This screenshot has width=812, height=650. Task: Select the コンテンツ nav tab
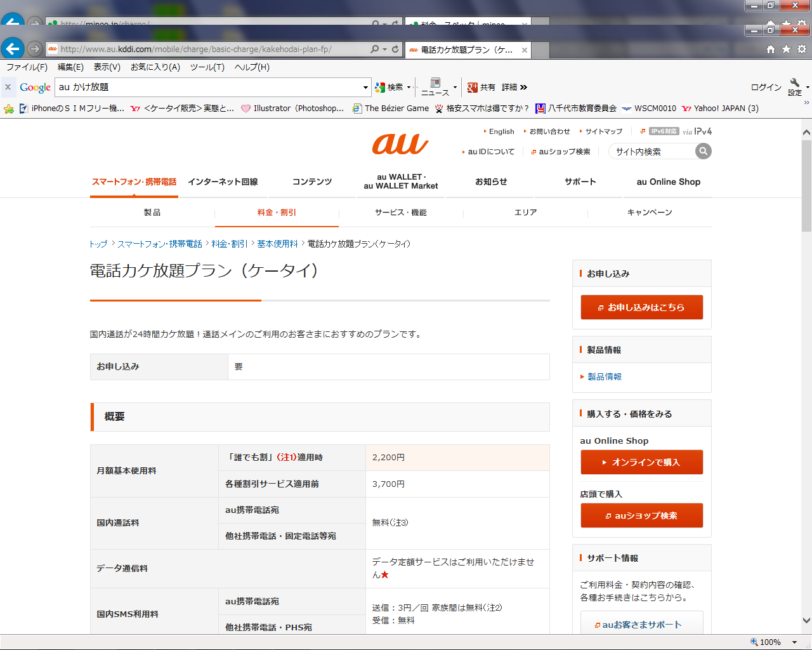[x=312, y=182]
